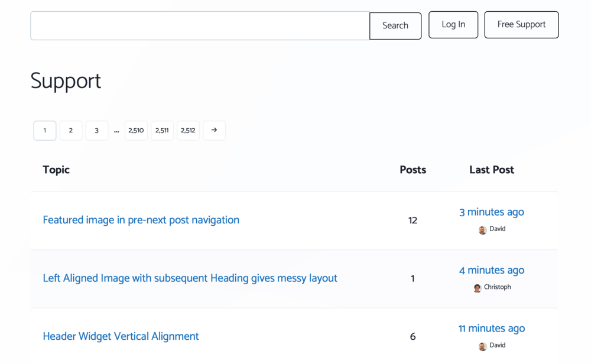This screenshot has width=591, height=364.
Task: Open page 3 of the support forum
Action: pyautogui.click(x=96, y=130)
